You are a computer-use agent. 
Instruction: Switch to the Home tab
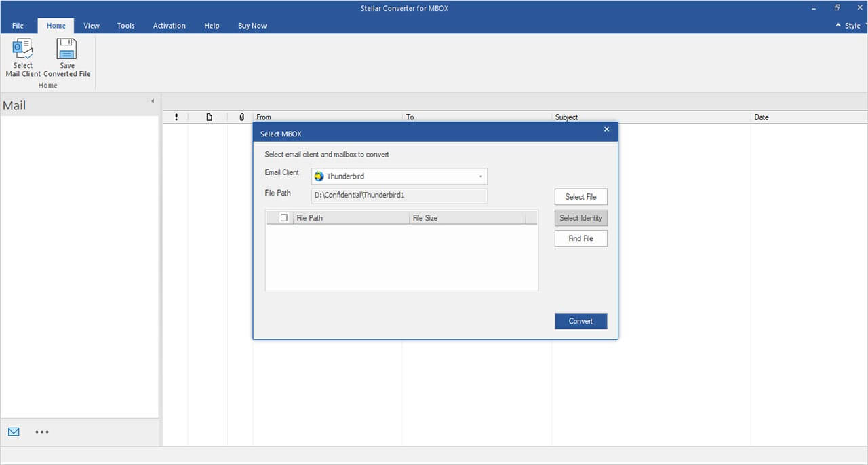tap(56, 26)
